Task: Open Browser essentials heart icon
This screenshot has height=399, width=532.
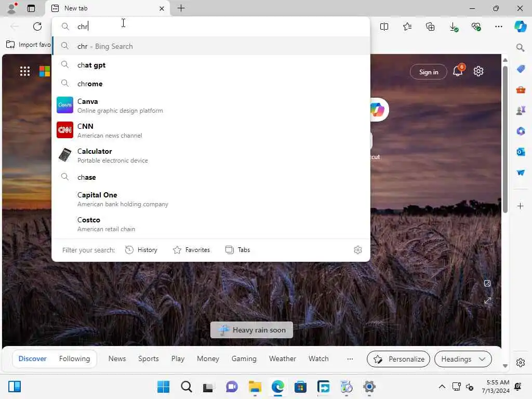Action: pyautogui.click(x=476, y=26)
